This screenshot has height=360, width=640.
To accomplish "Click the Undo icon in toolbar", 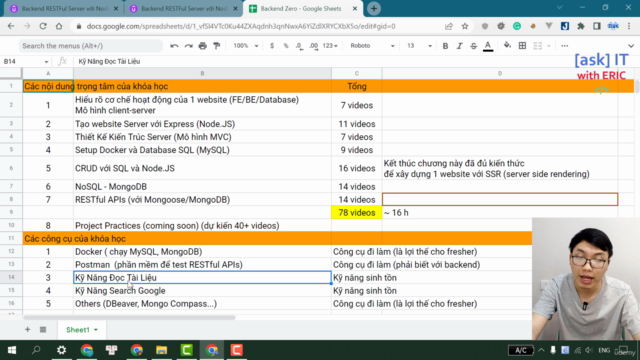I will [x=174, y=46].
